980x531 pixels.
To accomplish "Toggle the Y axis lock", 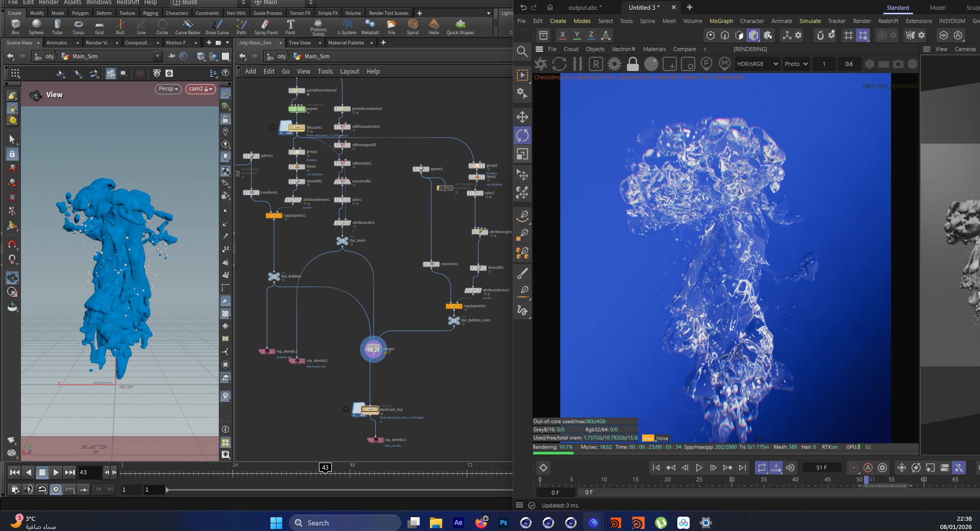I will pos(577,35).
